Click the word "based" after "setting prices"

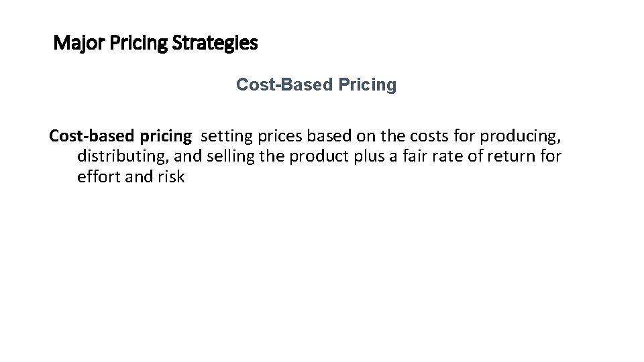tap(327, 136)
